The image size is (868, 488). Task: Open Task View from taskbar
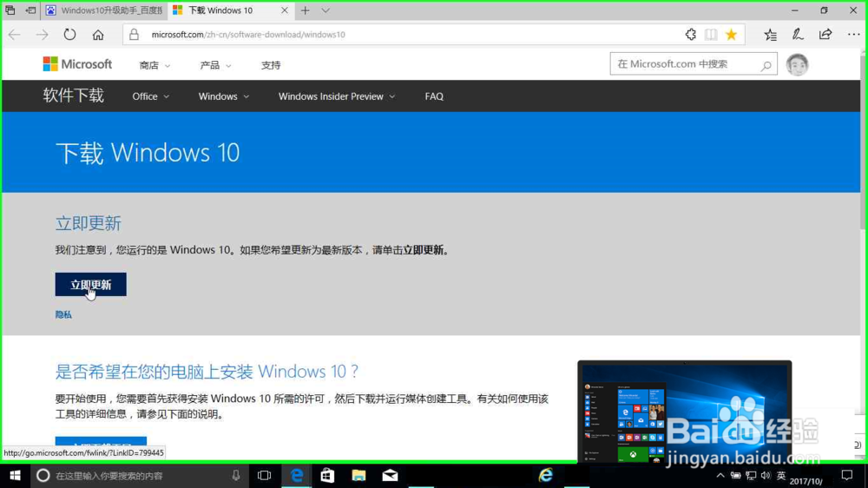(x=265, y=475)
